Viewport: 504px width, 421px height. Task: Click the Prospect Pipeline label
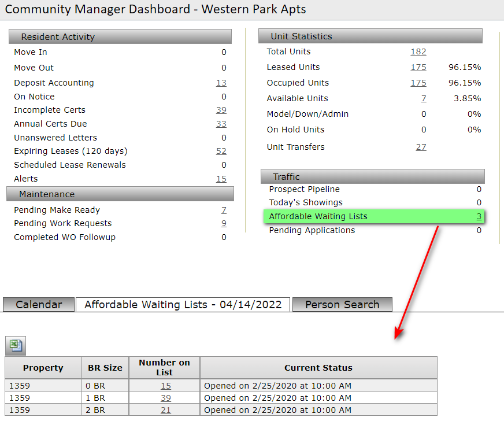click(304, 190)
